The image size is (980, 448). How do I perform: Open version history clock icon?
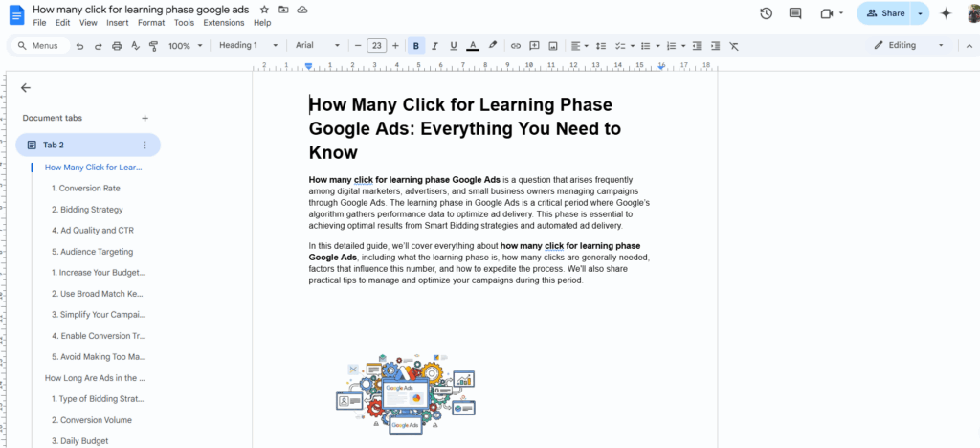(x=767, y=13)
